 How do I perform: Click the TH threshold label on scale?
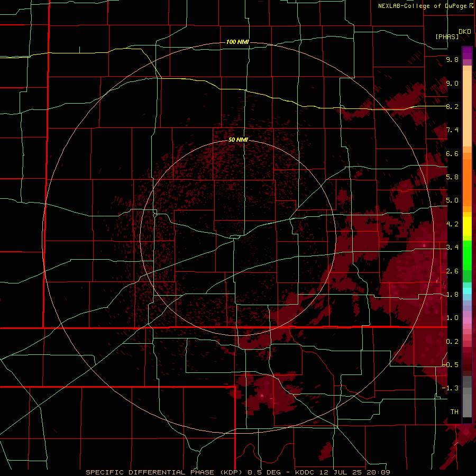click(454, 412)
